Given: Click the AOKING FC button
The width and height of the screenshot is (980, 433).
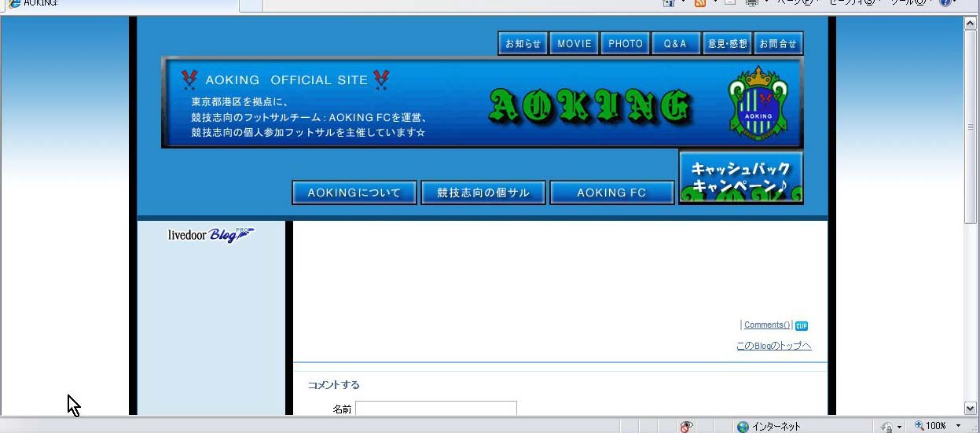Looking at the screenshot, I should pos(612,193).
